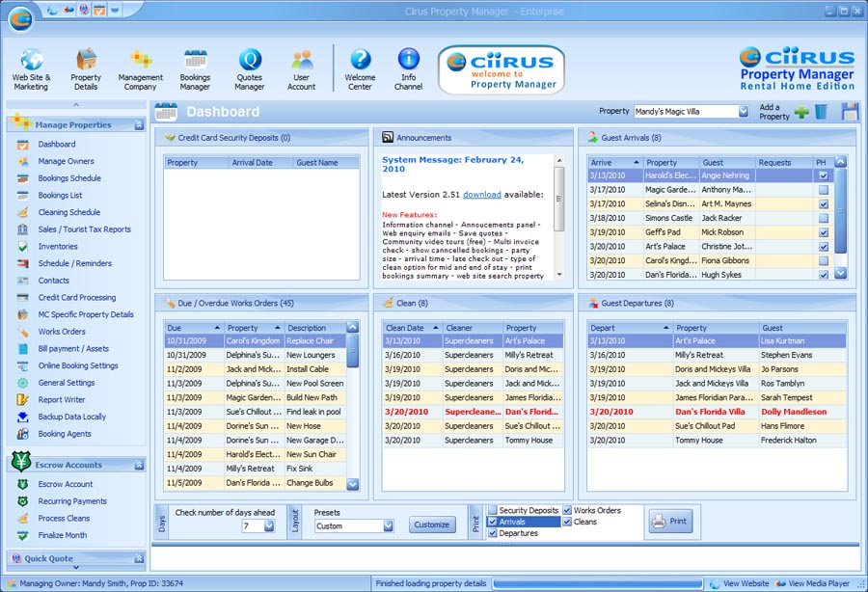
Task: Open Bookings Schedule from sidebar
Action: (x=69, y=178)
